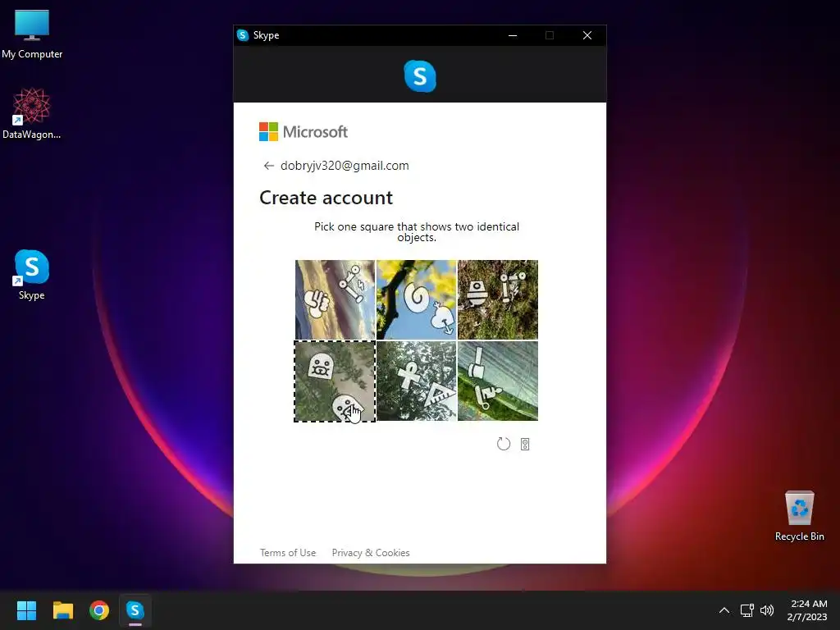Open the Skype desktop shortcut
The width and height of the screenshot is (840, 630).
click(32, 275)
